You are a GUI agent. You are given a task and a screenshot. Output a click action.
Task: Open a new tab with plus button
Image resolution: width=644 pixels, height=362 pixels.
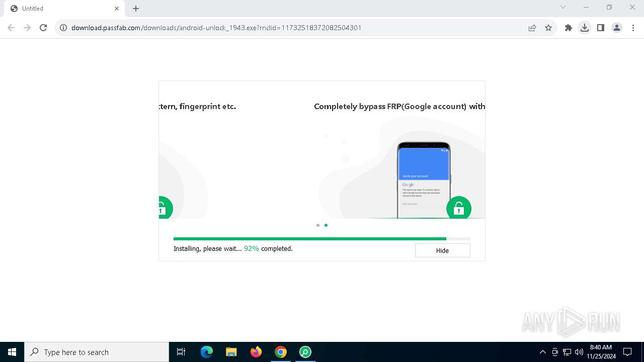click(136, 9)
